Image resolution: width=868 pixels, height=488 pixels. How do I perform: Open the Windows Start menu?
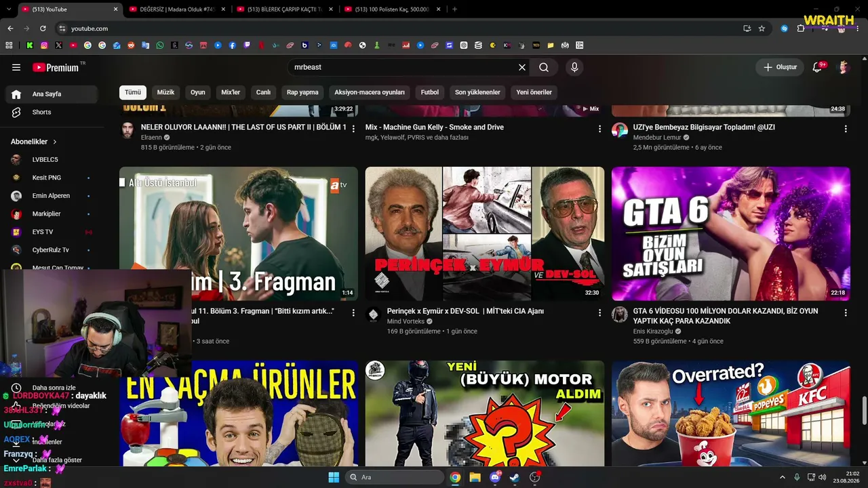(334, 477)
